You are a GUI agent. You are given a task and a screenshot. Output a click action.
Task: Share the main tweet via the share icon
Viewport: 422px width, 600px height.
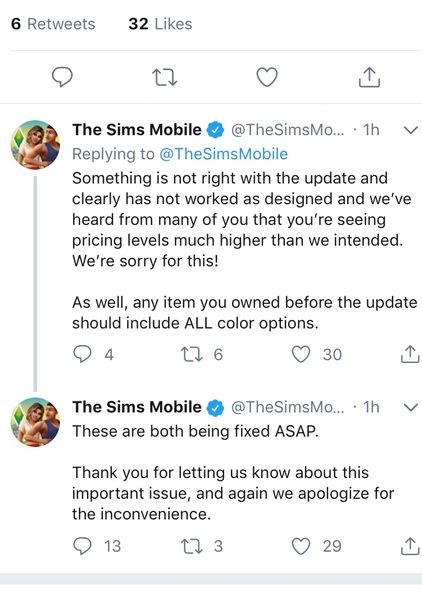click(369, 77)
